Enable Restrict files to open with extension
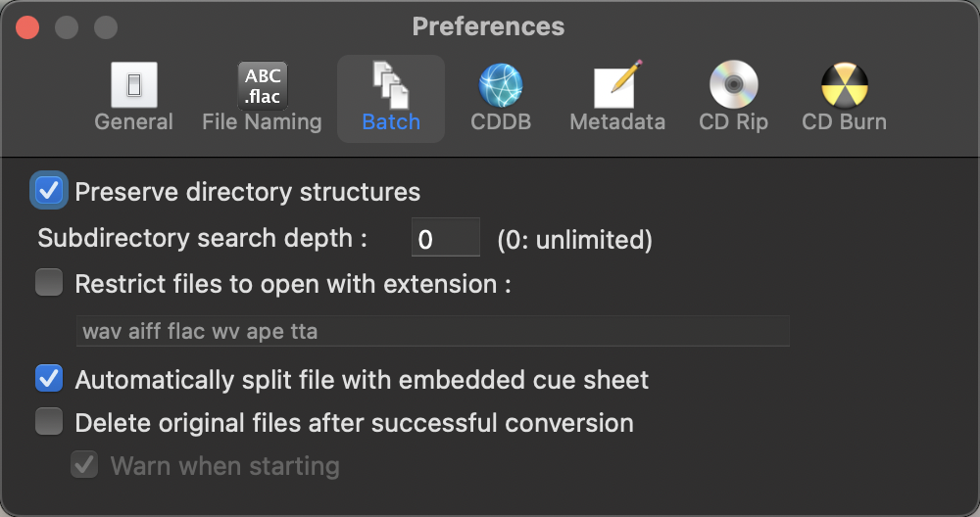The height and width of the screenshot is (517, 980). click(49, 284)
